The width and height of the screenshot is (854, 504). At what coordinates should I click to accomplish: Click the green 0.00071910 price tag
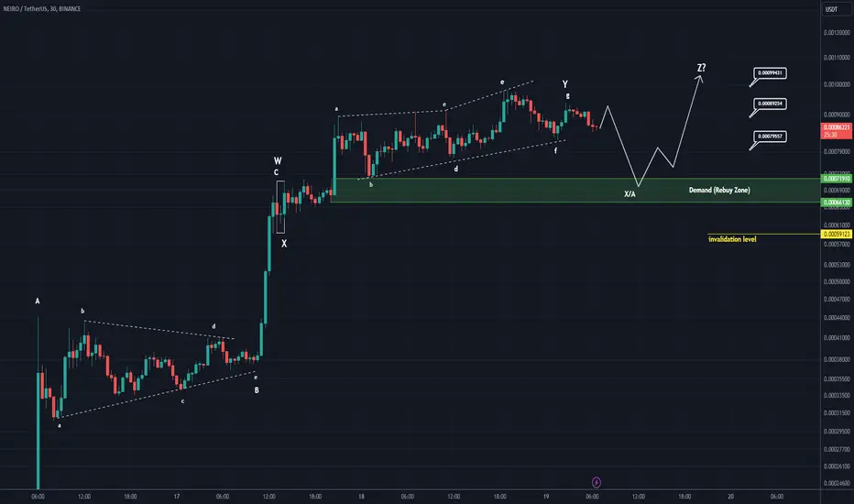coord(836,179)
